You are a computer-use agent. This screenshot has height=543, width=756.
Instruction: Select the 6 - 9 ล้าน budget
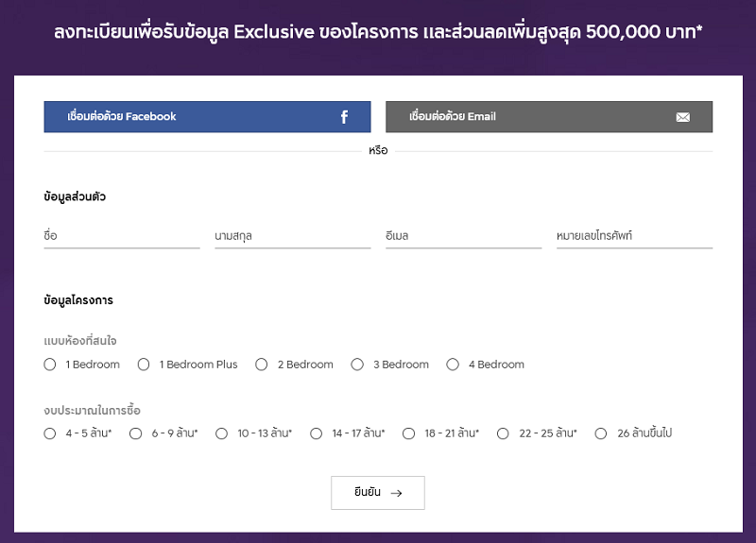coord(135,433)
